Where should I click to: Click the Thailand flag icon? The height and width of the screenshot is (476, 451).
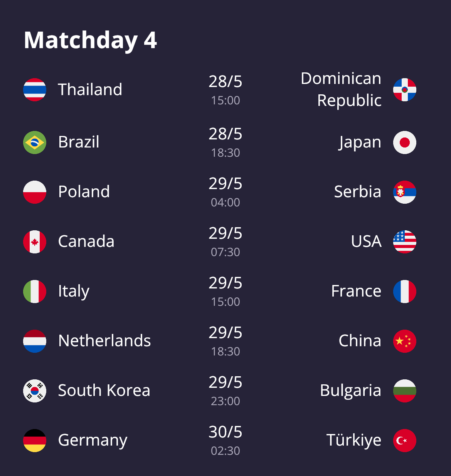[x=35, y=90]
